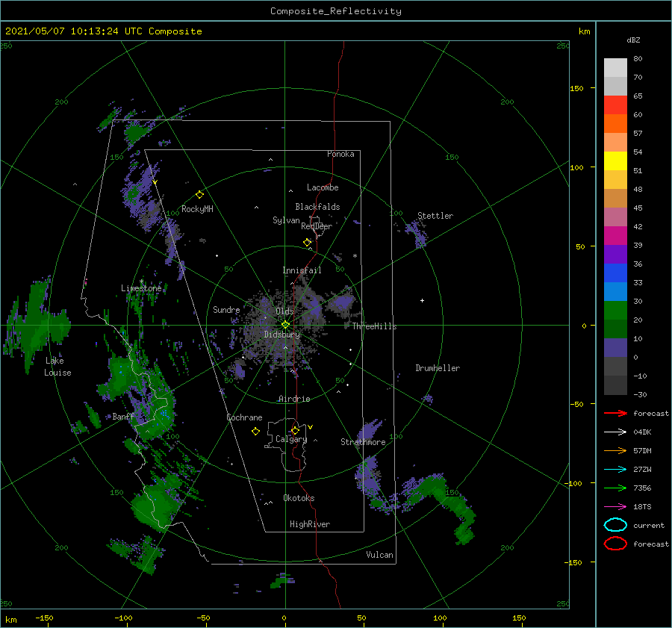Click the purple echo near Stettler
The height and width of the screenshot is (628, 672).
point(418,234)
